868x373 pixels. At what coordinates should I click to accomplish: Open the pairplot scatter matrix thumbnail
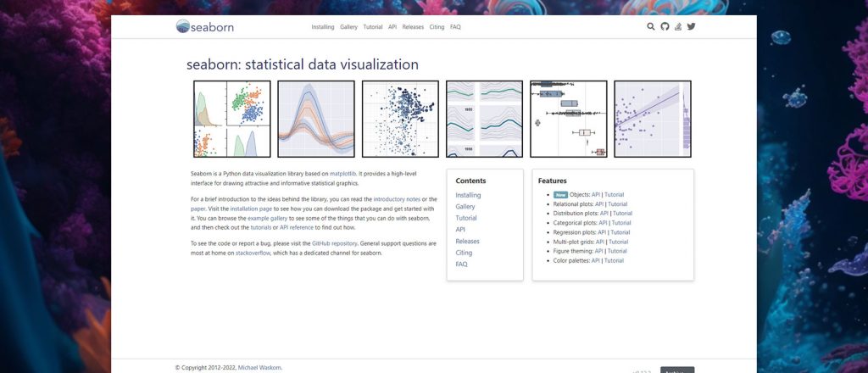click(x=232, y=119)
